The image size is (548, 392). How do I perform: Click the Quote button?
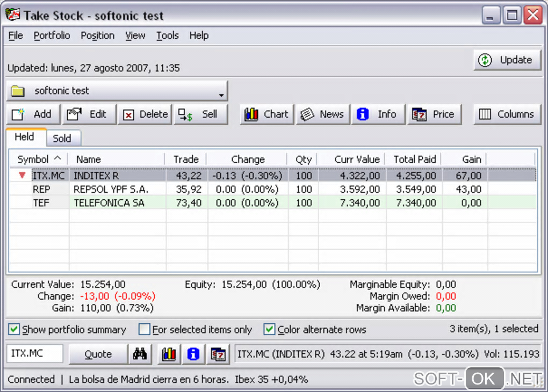tap(98, 354)
